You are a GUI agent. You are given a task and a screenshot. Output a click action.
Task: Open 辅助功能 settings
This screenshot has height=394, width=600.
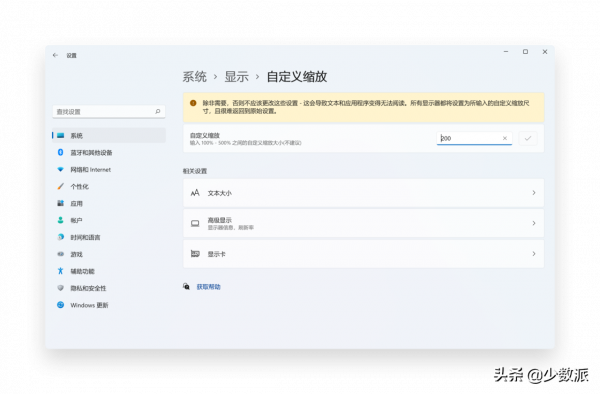[x=109, y=271]
